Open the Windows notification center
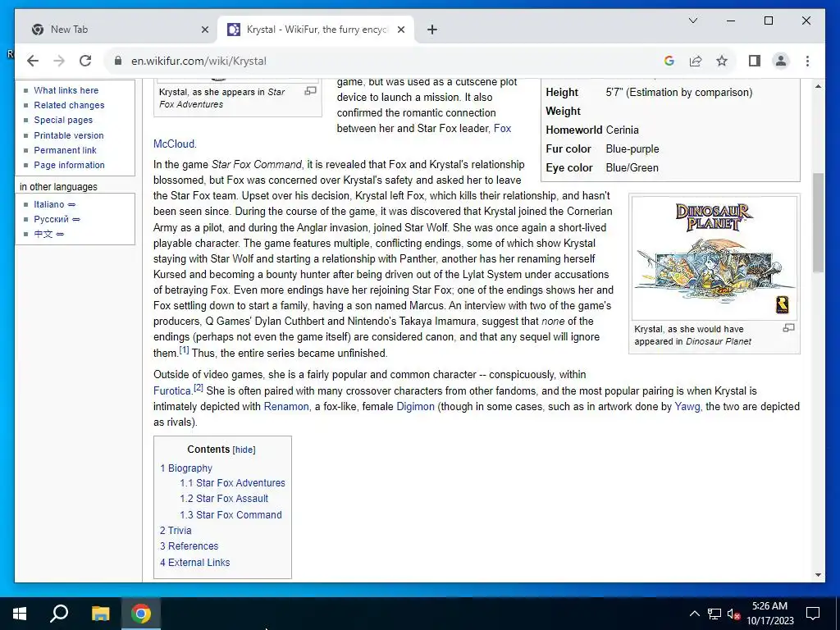The image size is (840, 630). pos(813,614)
